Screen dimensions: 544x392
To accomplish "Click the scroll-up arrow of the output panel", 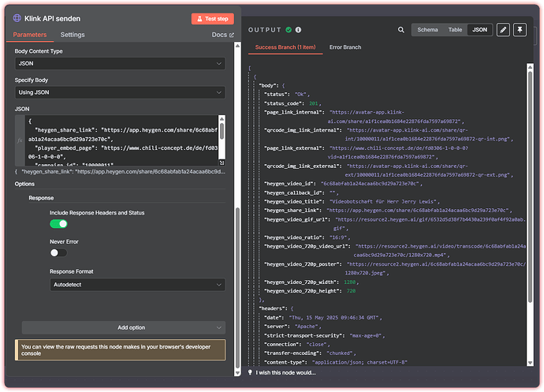I will coord(530,67).
